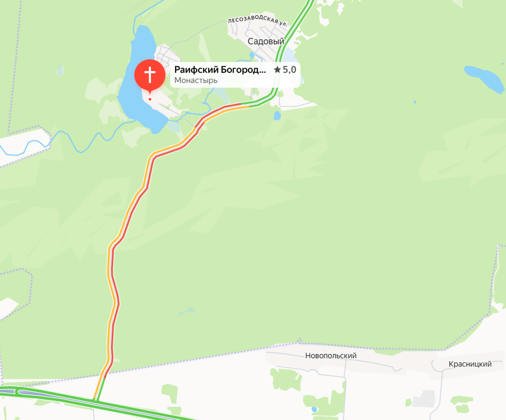The width and height of the screenshot is (506, 420).
Task: Select the Садовый settlement label
Action: (266, 41)
